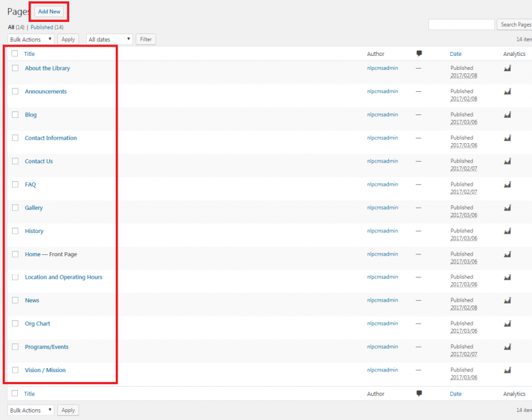This screenshot has width=532, height=420.
Task: Open analytics icon for FAQ row
Action: point(507,184)
